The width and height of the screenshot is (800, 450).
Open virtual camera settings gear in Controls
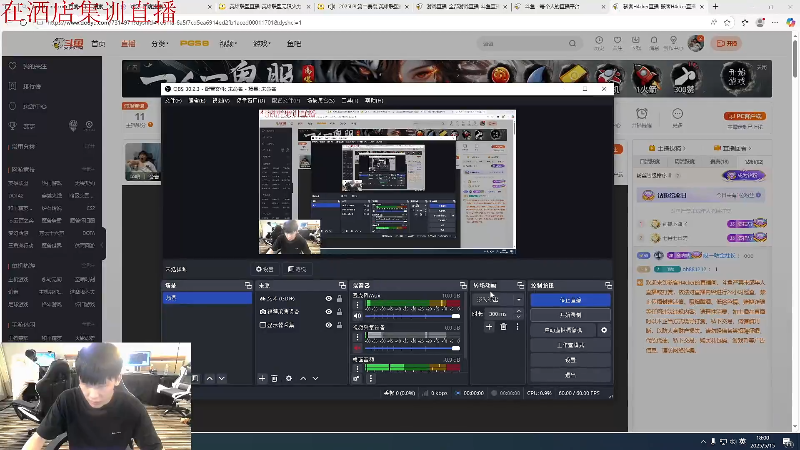604,330
